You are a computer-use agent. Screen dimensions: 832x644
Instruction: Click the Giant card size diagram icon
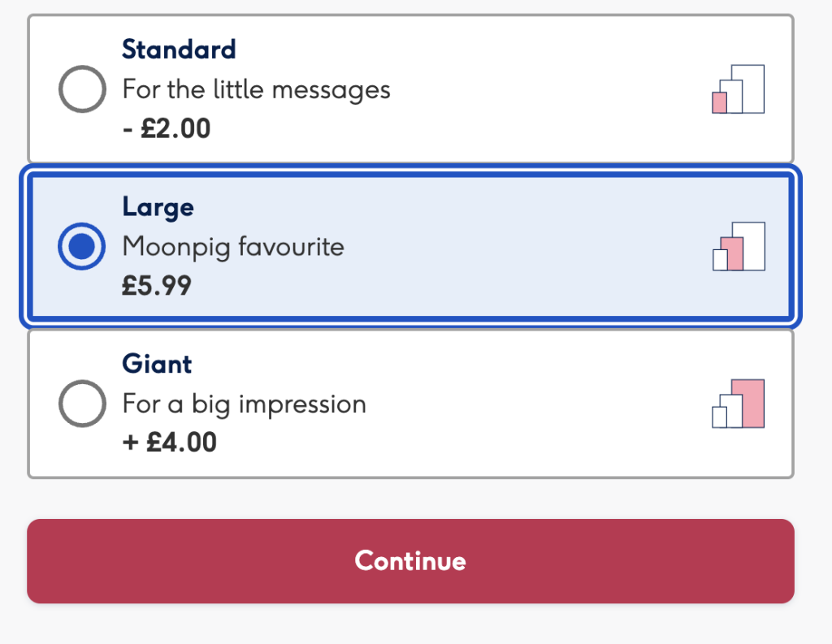739,404
